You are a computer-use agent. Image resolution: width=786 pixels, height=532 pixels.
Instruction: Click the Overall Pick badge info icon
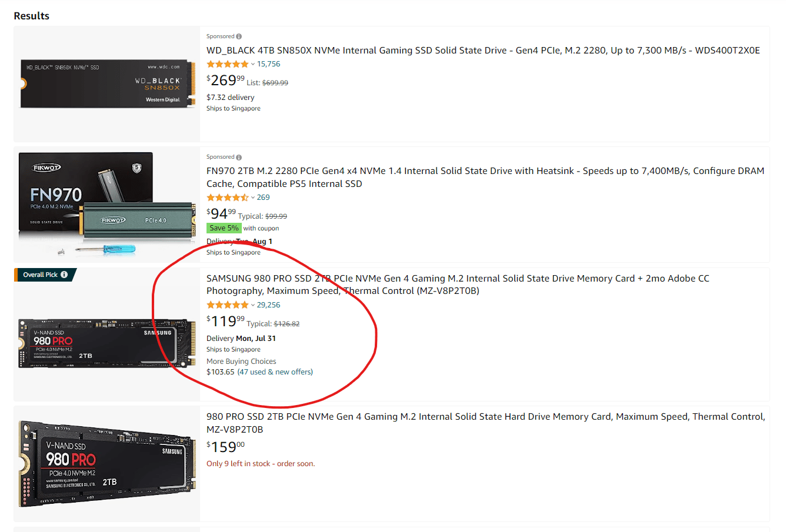(x=64, y=274)
